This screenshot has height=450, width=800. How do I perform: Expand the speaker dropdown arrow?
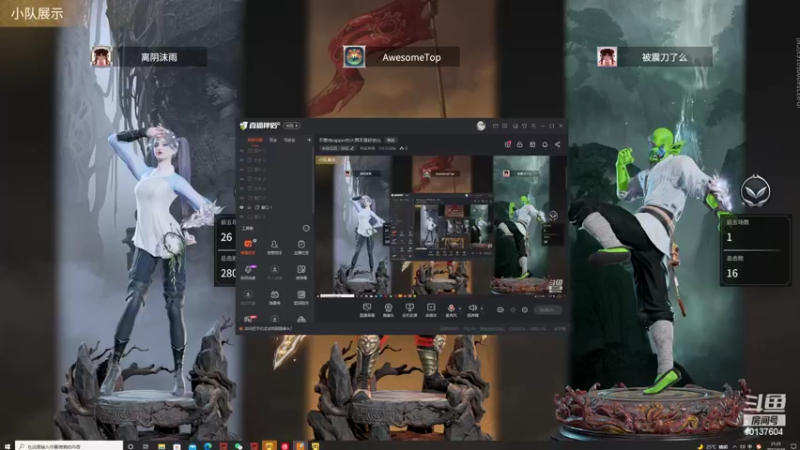point(482,308)
